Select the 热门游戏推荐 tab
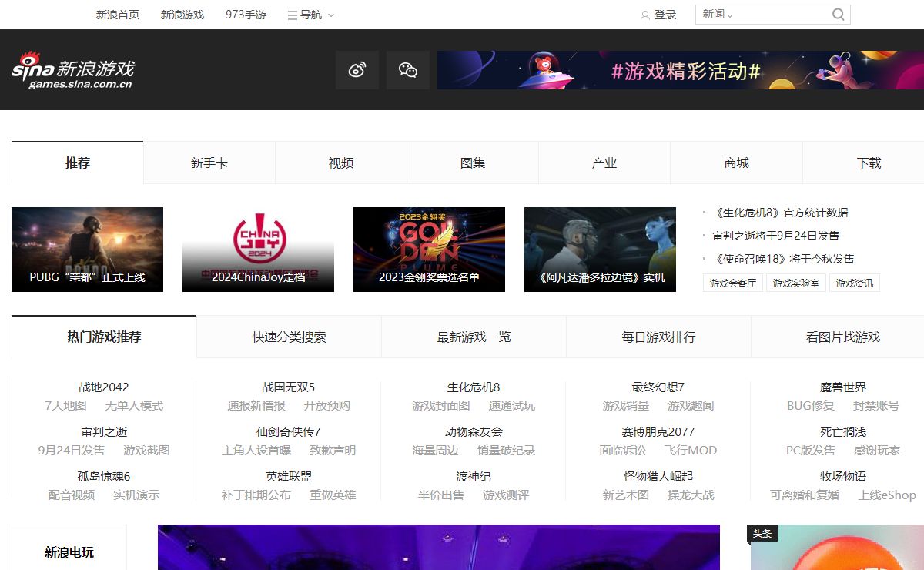This screenshot has width=924, height=570. (104, 337)
